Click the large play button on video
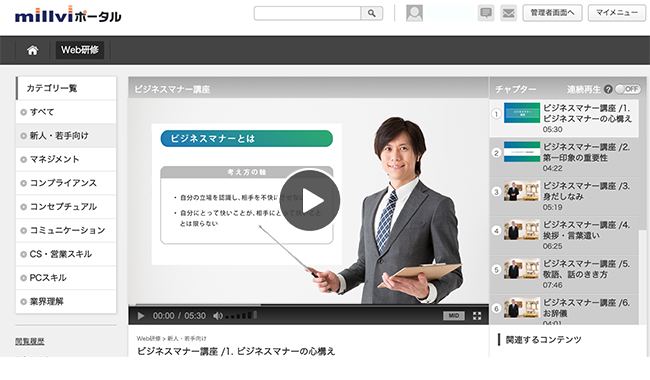Image resolution: width=650 pixels, height=380 pixels. pyautogui.click(x=310, y=201)
